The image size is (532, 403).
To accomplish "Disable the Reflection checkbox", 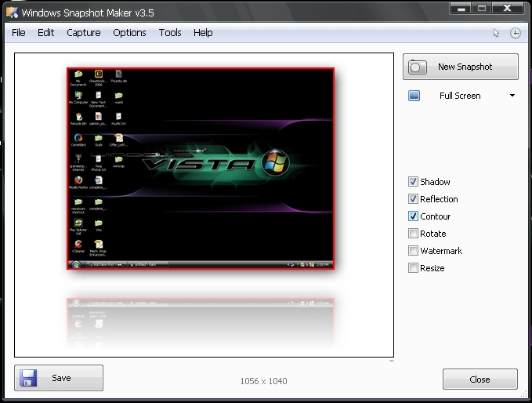I will click(413, 199).
